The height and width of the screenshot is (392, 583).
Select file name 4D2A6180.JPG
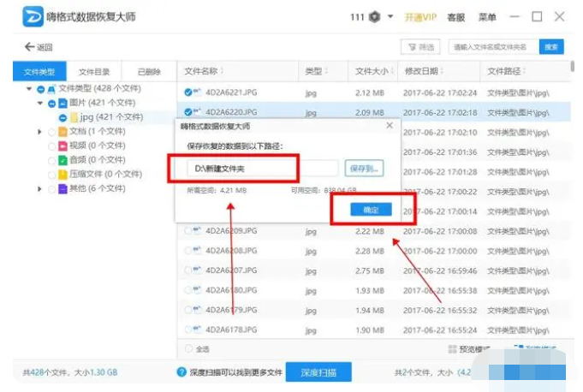231,290
